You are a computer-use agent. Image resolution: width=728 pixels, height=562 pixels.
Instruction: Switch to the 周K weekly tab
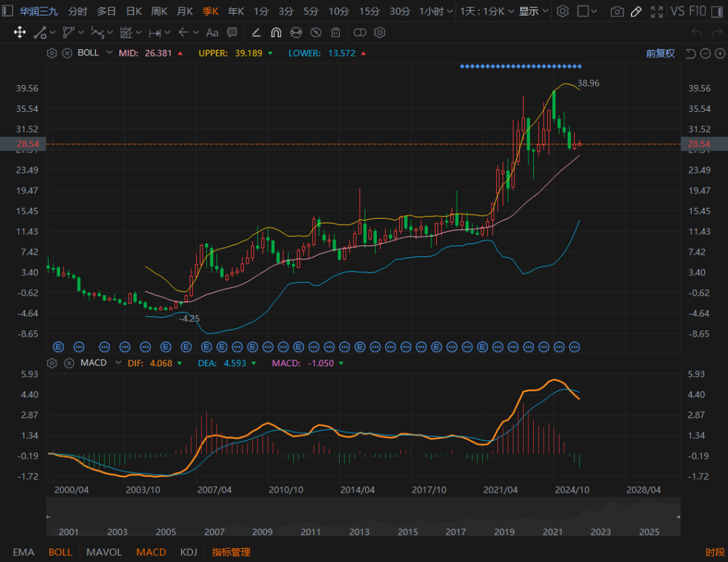coord(159,11)
